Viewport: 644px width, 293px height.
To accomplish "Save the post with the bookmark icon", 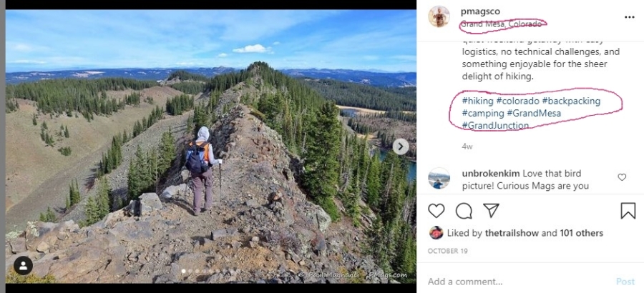I will point(628,211).
